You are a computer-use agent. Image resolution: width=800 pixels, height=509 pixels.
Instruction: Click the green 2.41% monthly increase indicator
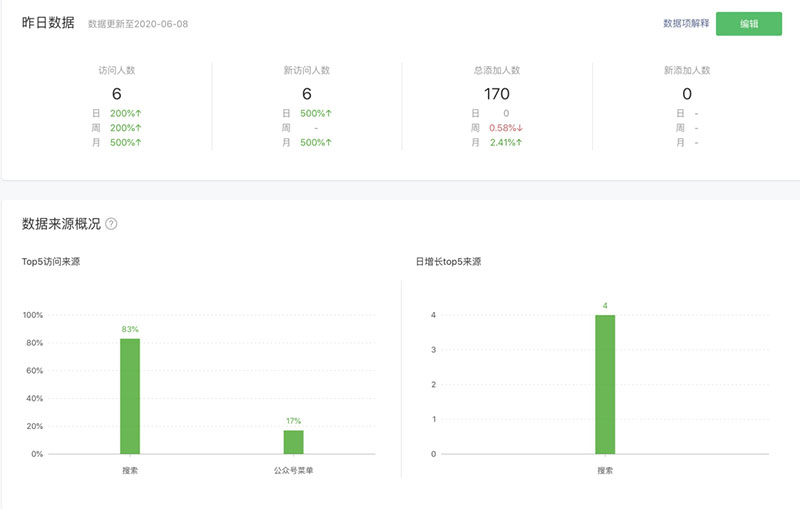[506, 143]
